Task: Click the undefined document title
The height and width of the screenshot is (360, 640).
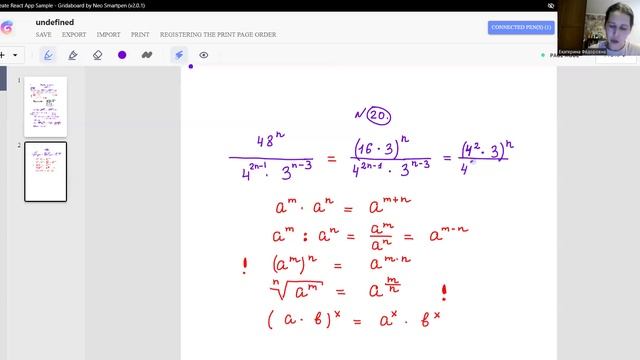Action: tap(55, 22)
